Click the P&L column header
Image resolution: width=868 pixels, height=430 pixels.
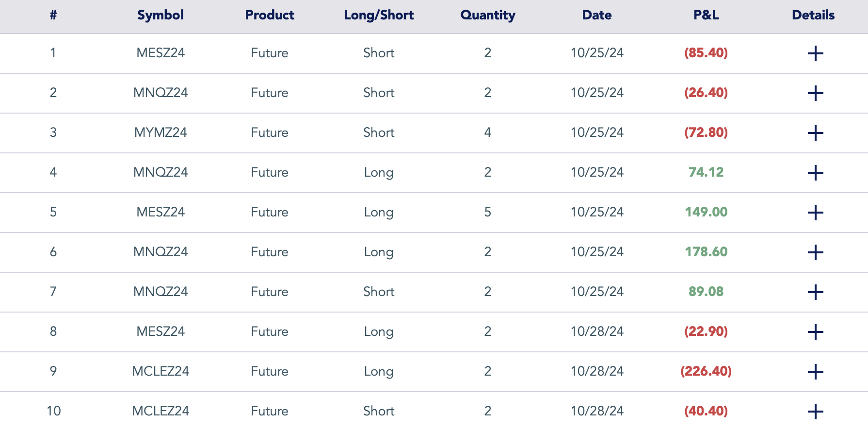(x=706, y=15)
